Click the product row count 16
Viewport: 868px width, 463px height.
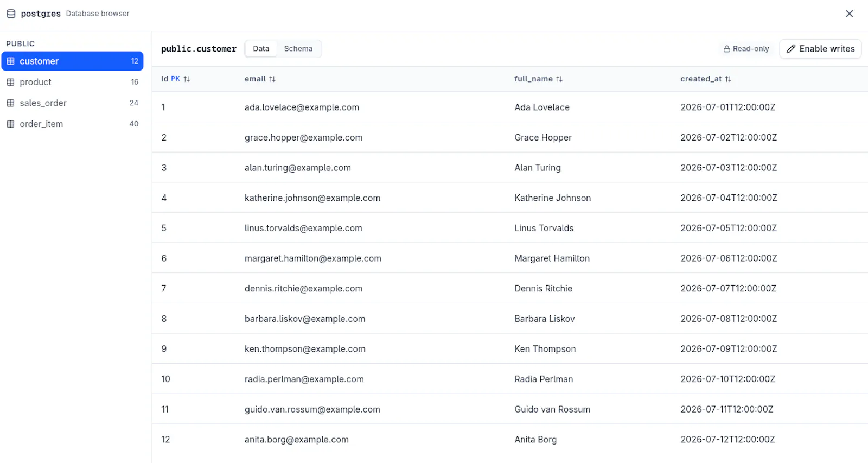click(x=135, y=82)
